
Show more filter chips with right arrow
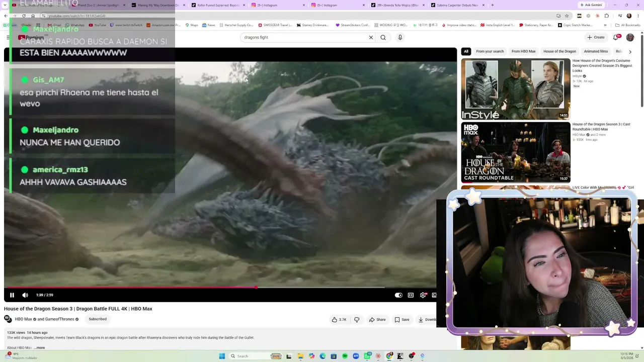click(x=630, y=51)
